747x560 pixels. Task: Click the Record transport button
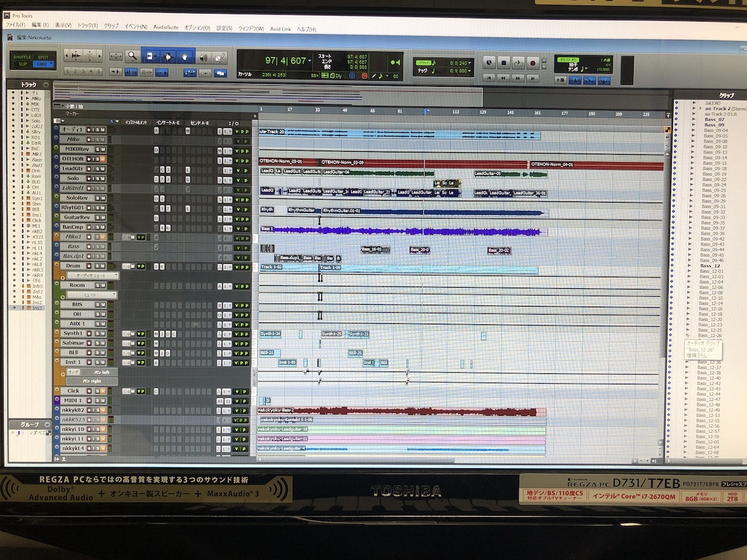pyautogui.click(x=533, y=63)
